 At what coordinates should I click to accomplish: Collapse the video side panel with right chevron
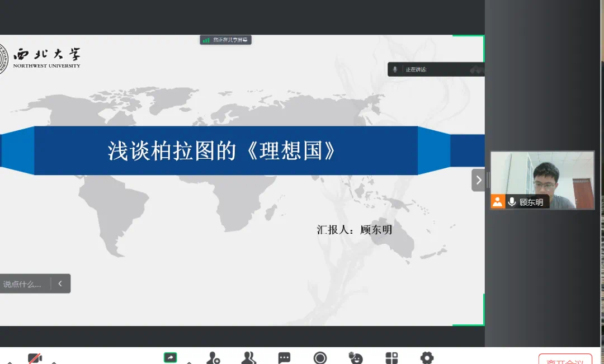coord(478,180)
